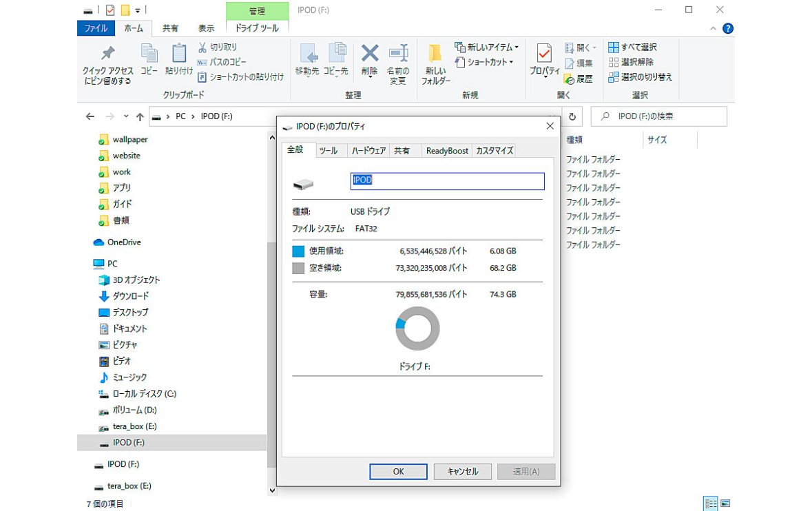Open the 表示 ribbon tab
This screenshot has width=812, height=511.
pos(206,28)
